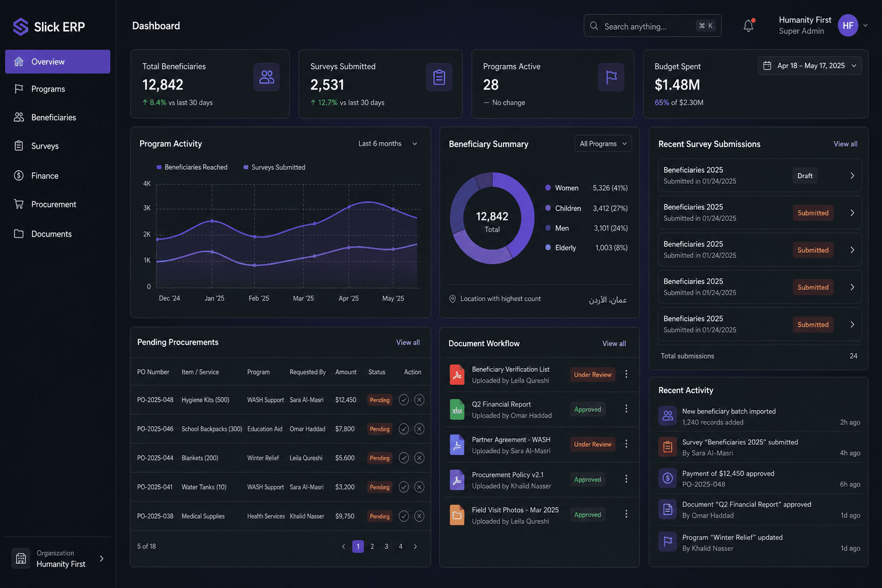Click the Search anything field
This screenshot has height=588, width=882.
tap(652, 26)
